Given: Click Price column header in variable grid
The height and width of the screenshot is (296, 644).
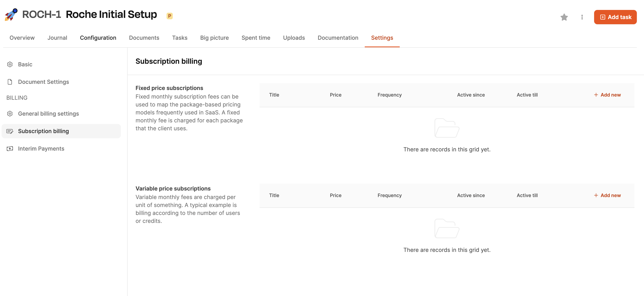Looking at the screenshot, I should tap(336, 195).
